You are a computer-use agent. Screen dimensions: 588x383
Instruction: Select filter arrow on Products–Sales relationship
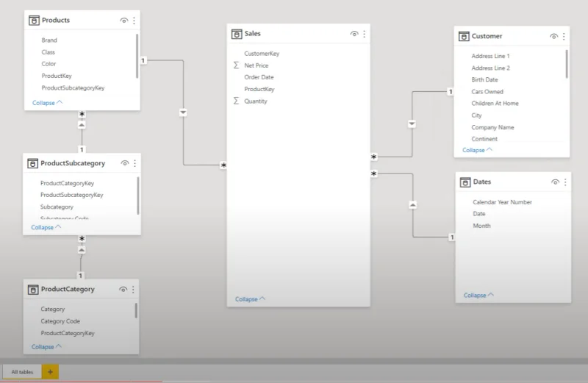point(183,112)
